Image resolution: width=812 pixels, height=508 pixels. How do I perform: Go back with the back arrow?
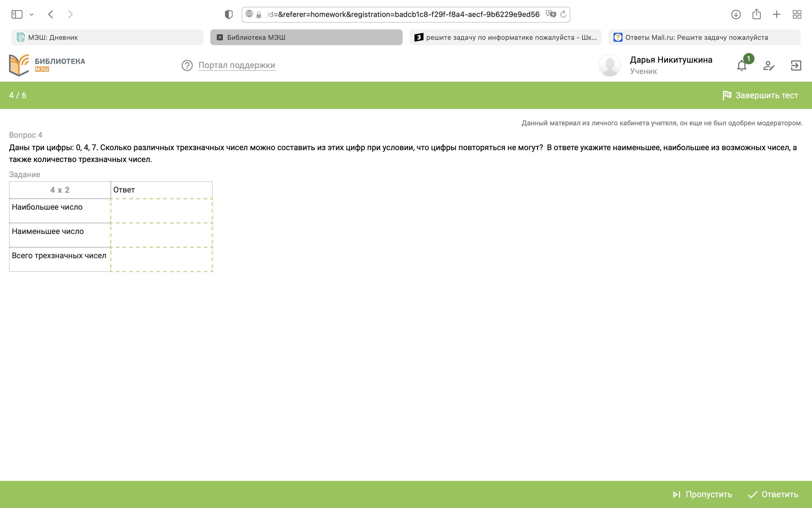click(x=51, y=14)
